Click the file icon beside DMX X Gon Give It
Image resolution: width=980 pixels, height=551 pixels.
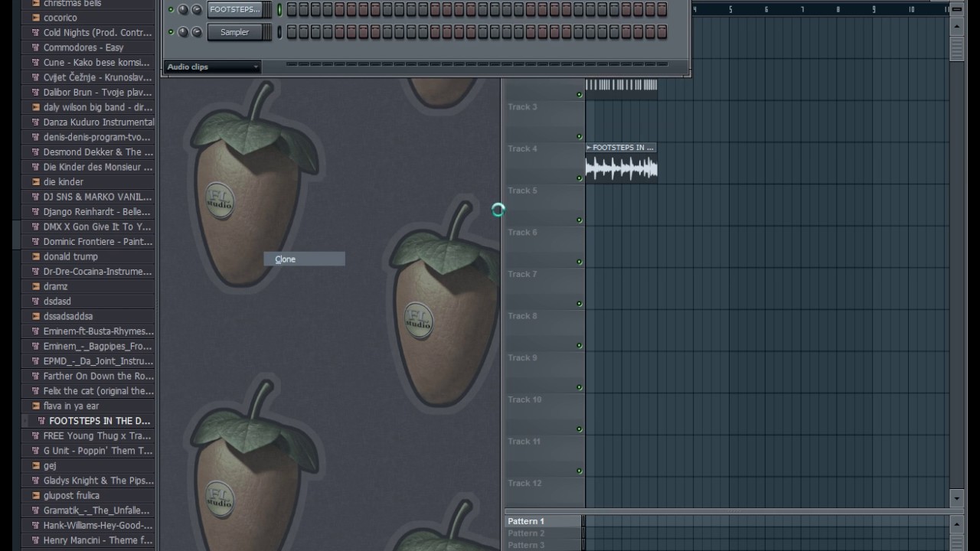[x=35, y=227]
